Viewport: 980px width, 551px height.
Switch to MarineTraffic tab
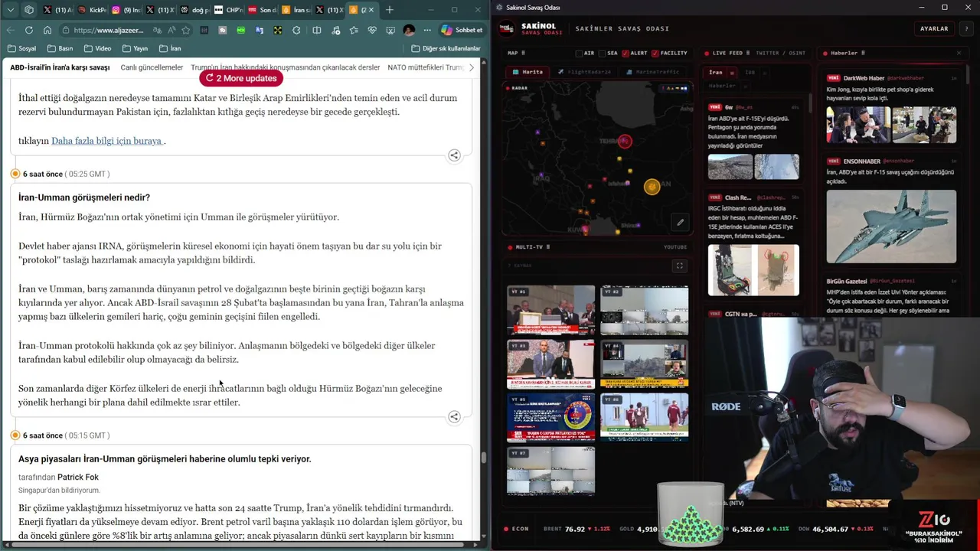[654, 72]
